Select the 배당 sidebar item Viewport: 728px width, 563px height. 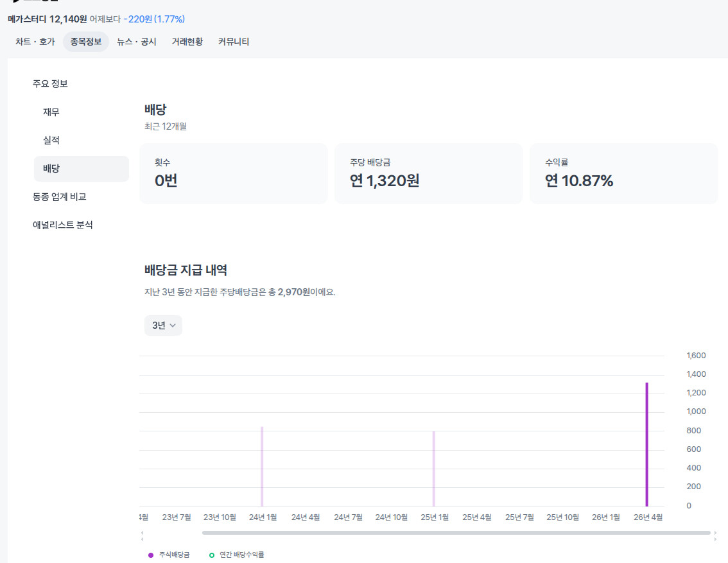[51, 168]
